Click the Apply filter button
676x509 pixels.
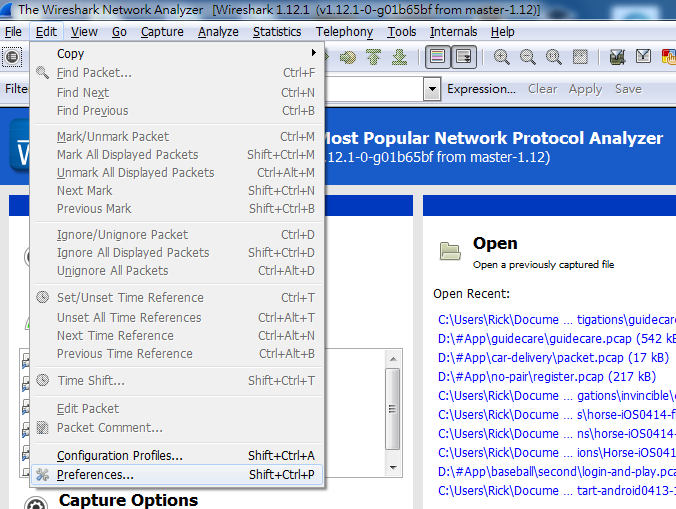click(x=585, y=89)
